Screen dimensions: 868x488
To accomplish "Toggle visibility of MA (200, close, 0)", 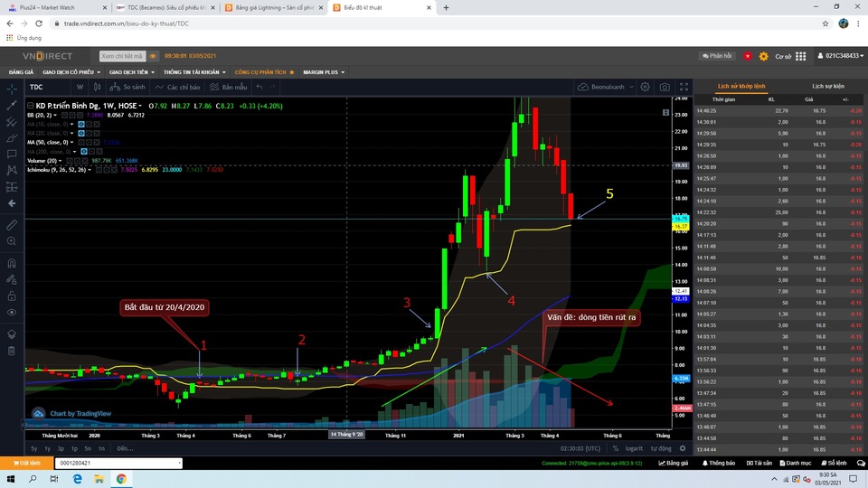I will click(84, 152).
